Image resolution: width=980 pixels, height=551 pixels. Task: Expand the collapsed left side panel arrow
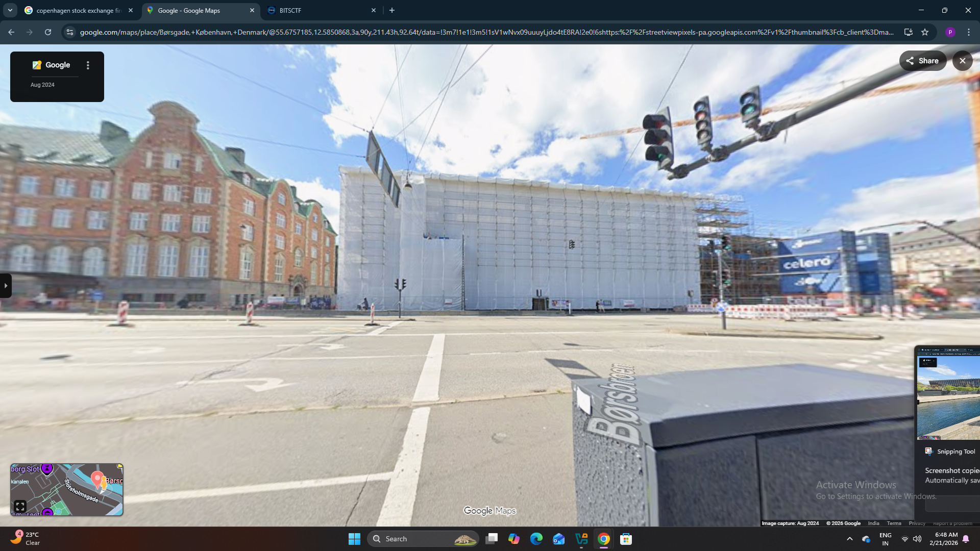[5, 286]
